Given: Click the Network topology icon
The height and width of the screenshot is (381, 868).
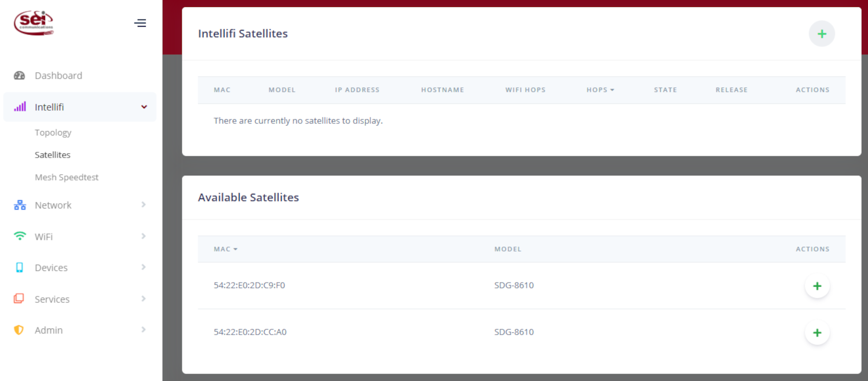Looking at the screenshot, I should tap(20, 205).
